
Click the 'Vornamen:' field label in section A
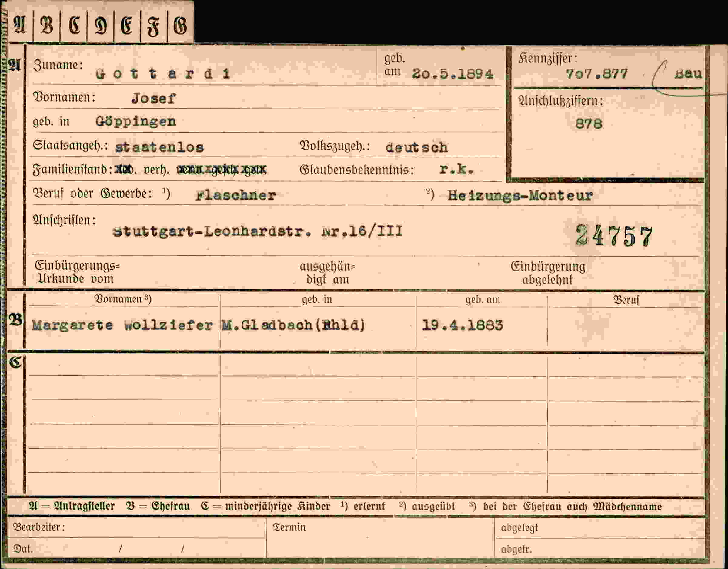tap(64, 97)
